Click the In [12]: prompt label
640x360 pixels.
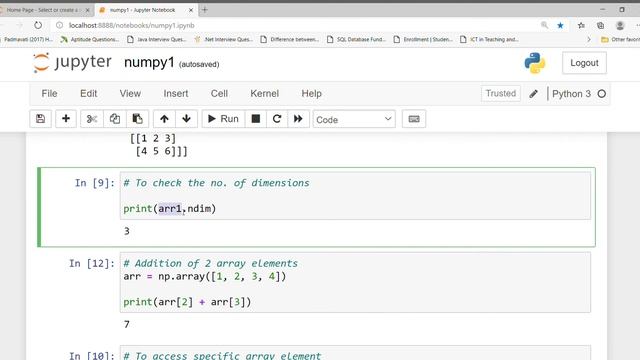92,263
